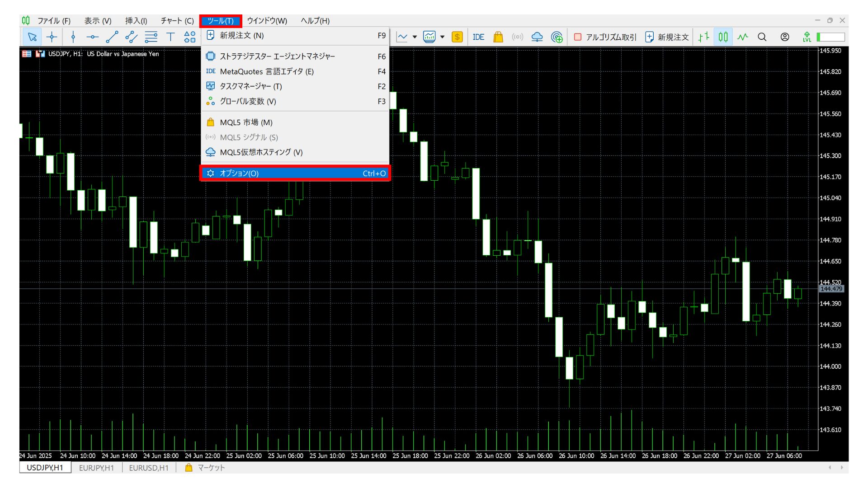Viewport: 868px width, 488px height.
Task: Open the MQL5 market bag icon in toolbar
Action: [498, 37]
